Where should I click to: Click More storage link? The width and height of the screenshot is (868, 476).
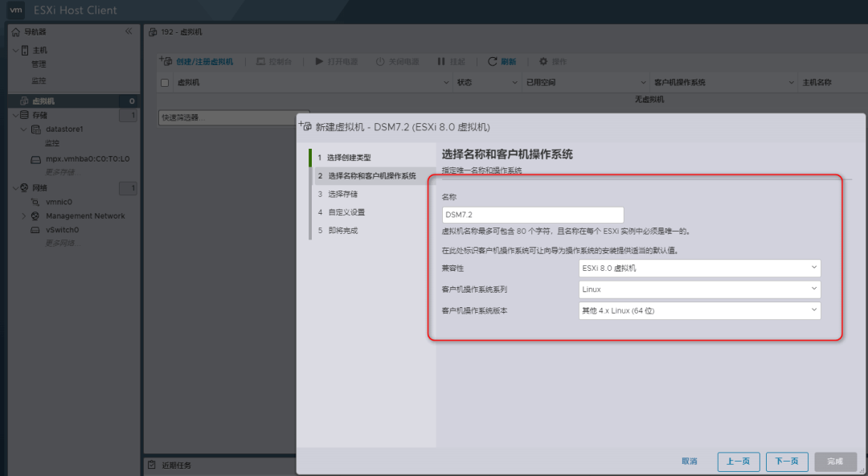[63, 172]
